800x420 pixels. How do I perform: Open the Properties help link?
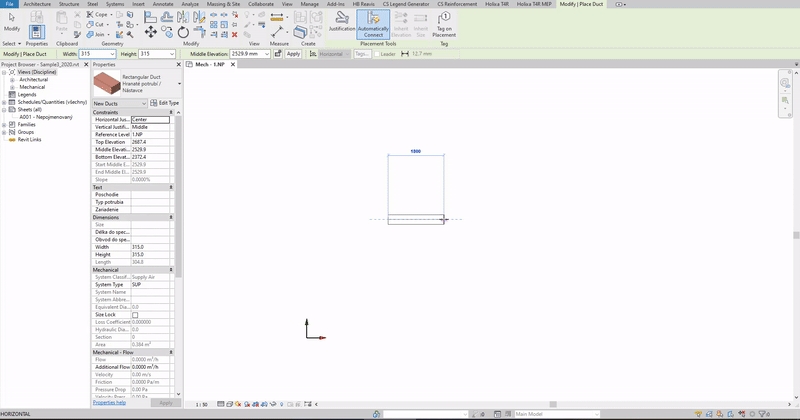click(x=110, y=403)
